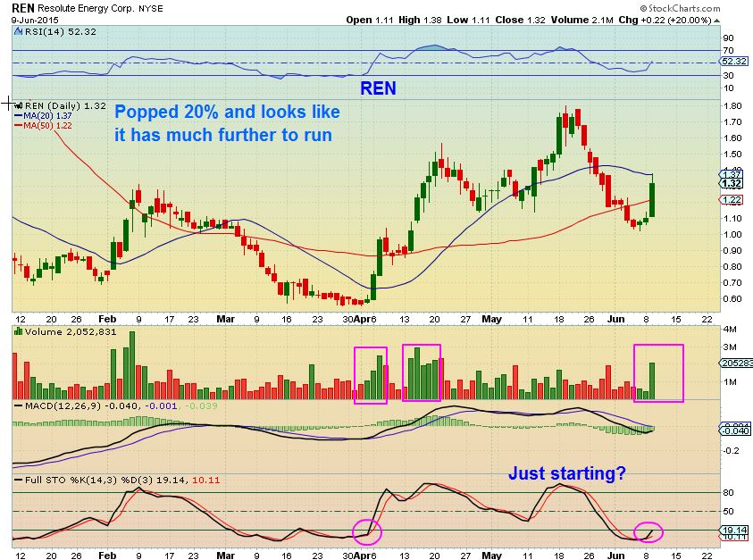753x560 pixels.
Task: Click the 19.14 stochastic value tag on right axis
Action: [x=733, y=531]
